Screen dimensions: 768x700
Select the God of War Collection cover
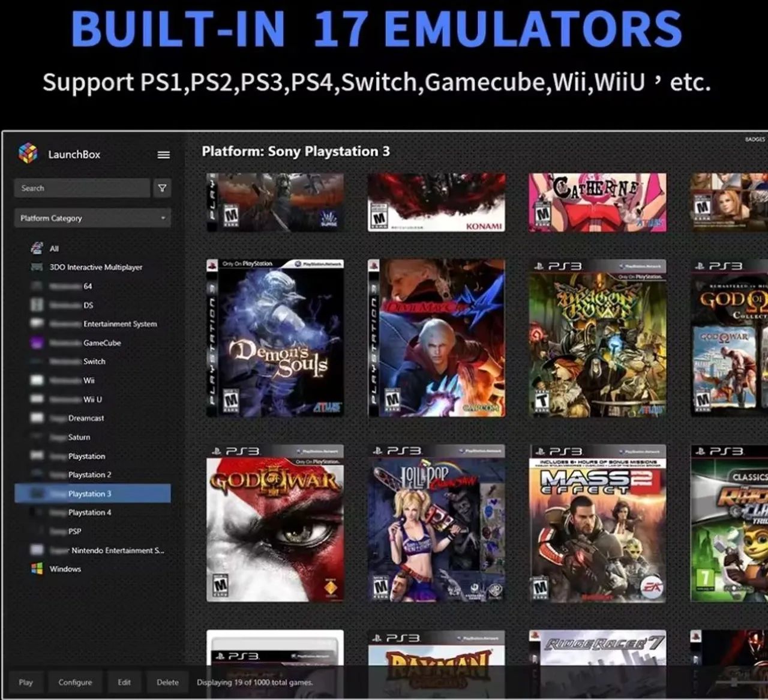[x=729, y=338]
